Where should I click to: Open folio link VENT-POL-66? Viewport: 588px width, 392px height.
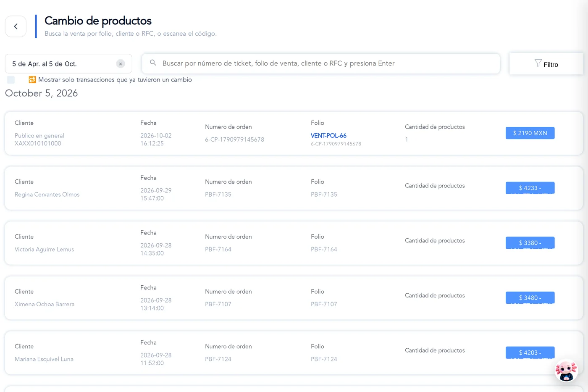(x=328, y=136)
